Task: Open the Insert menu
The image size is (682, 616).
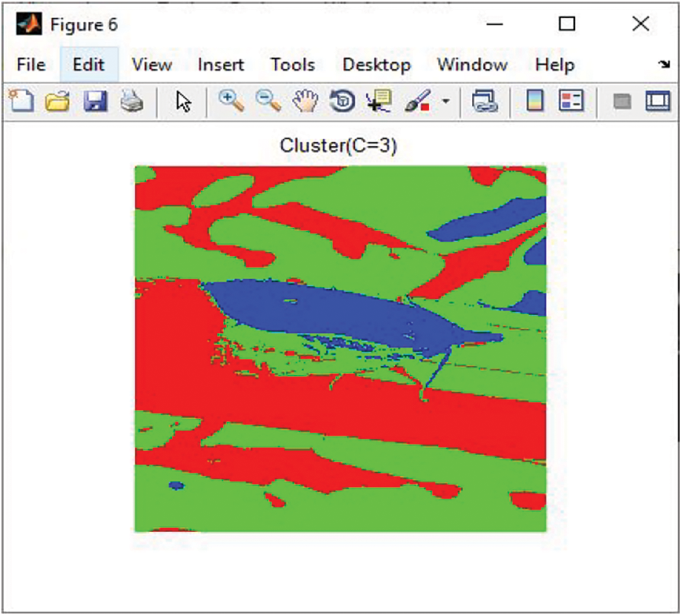Action: pyautogui.click(x=220, y=64)
